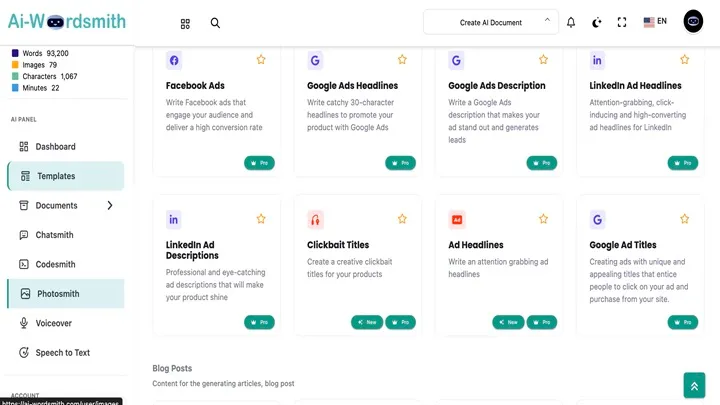Mark Ad Headlines template as favorite
This screenshot has height=405, width=720.
click(x=544, y=219)
